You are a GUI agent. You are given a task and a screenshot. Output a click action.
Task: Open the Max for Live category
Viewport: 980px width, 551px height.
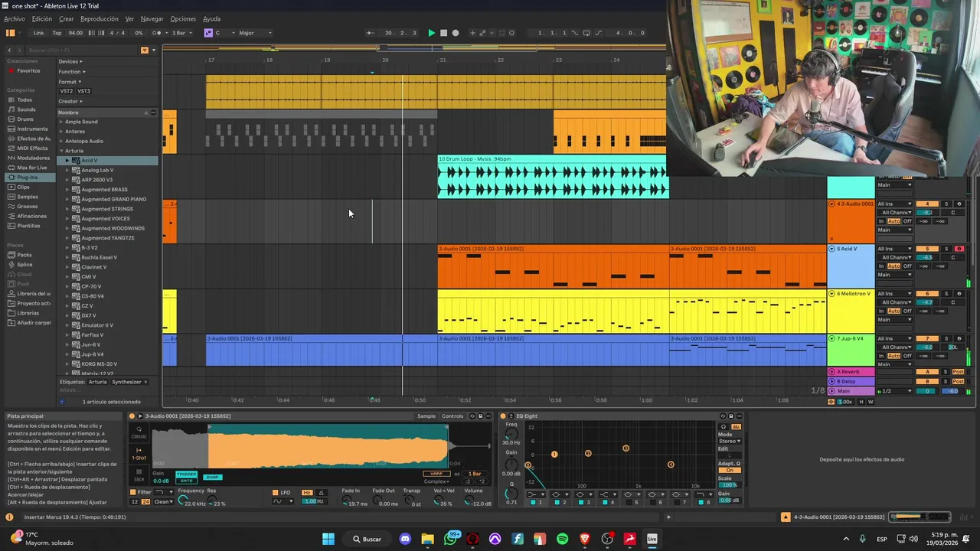31,168
